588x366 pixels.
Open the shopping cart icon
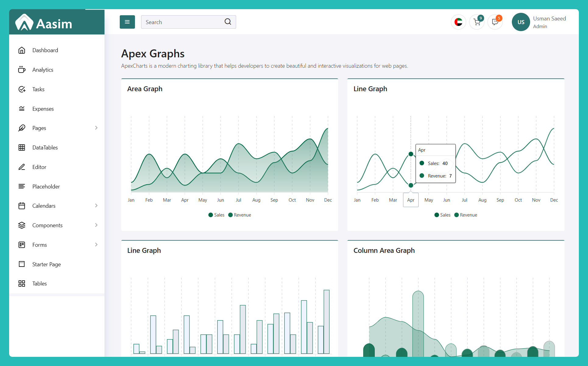coord(477,22)
